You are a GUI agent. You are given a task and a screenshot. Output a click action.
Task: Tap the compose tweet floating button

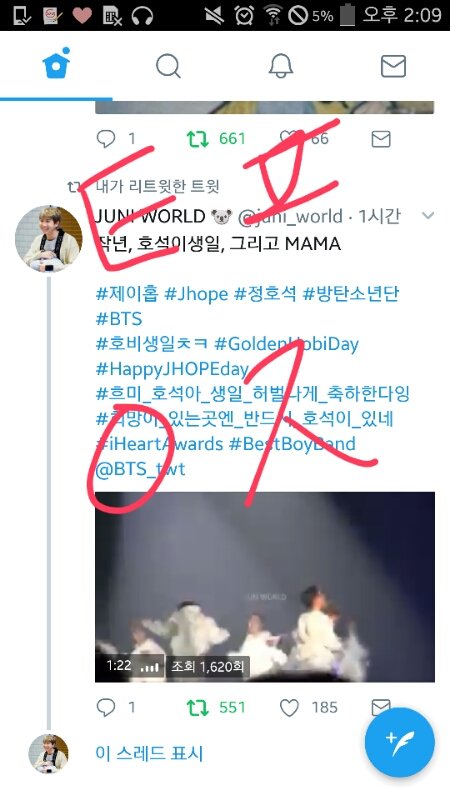[x=400, y=742]
